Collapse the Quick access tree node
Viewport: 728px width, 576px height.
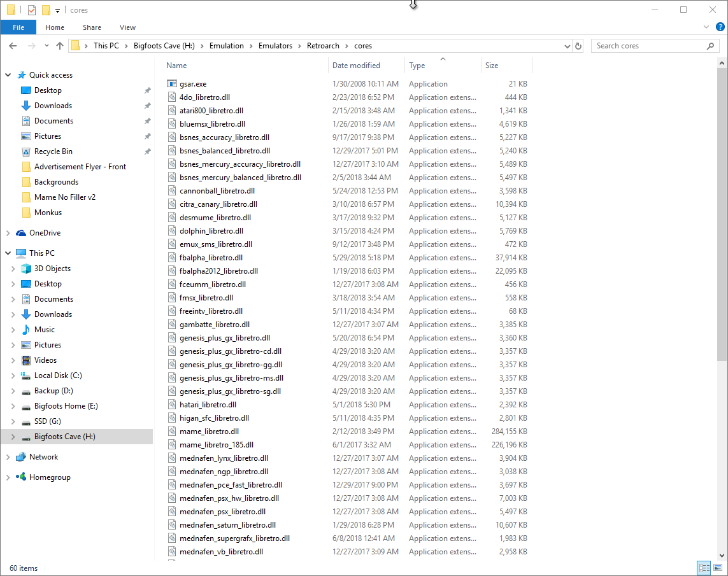click(x=8, y=75)
